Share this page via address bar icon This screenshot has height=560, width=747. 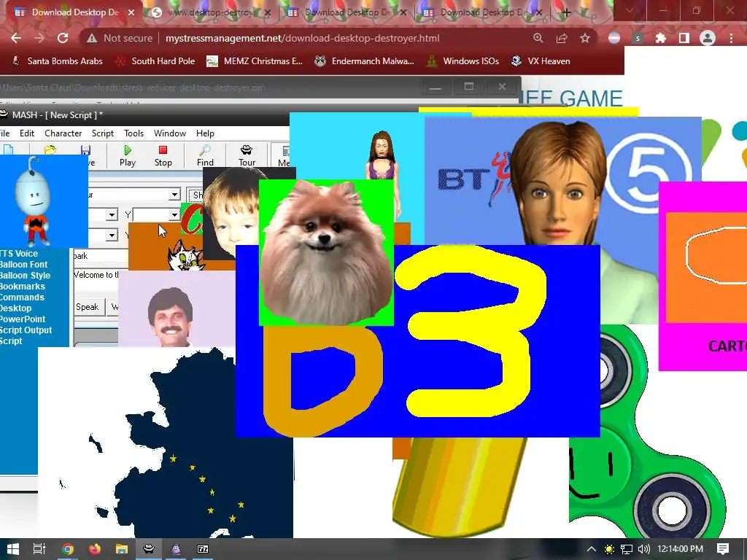[562, 38]
